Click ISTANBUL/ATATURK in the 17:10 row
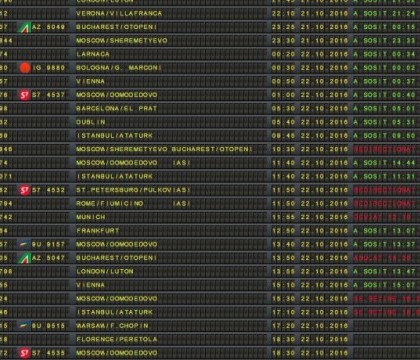The width and height of the screenshot is (420, 360). (x=114, y=312)
